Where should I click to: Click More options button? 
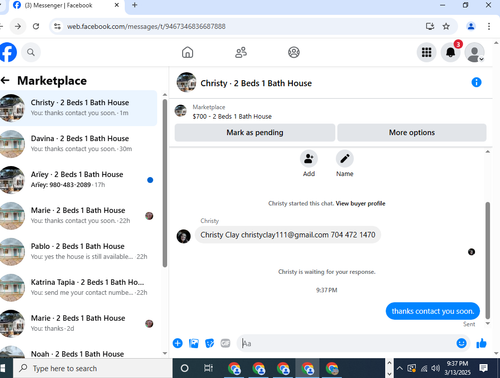[x=412, y=132]
